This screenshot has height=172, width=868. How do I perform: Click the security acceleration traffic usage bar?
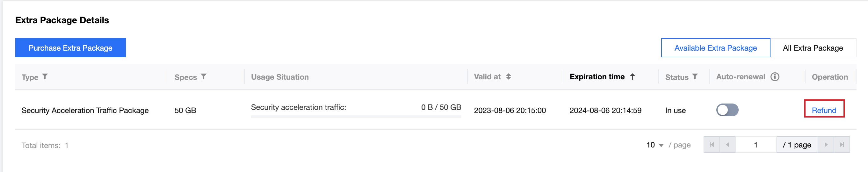coord(356,117)
